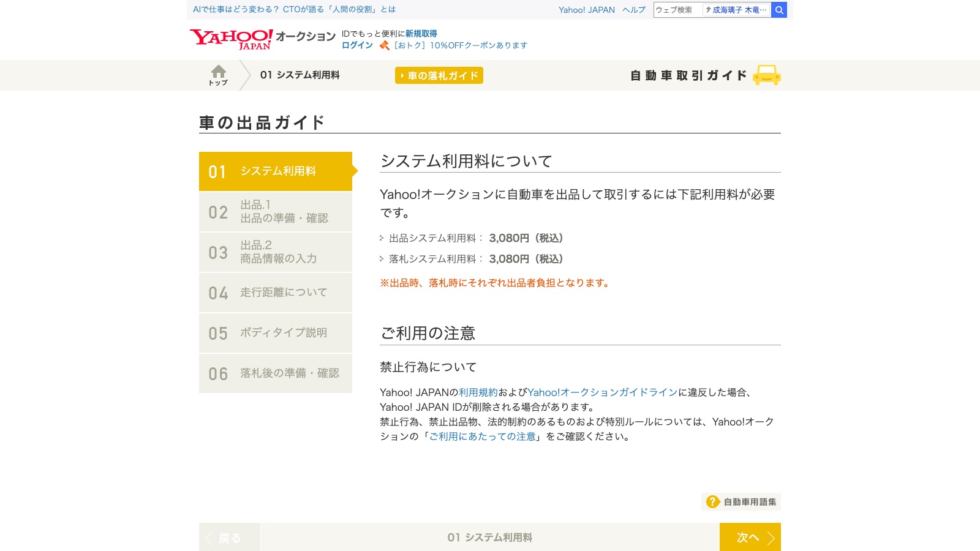980x551 pixels.
Task: Select tab 02 出品の準備・確認
Action: [276, 212]
